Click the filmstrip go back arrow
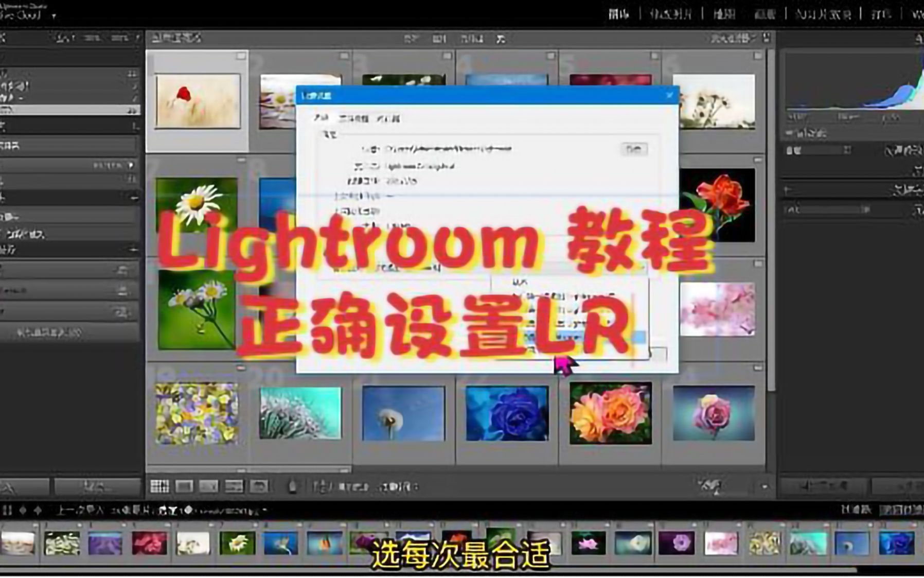Viewport: 924px width, 578px height. 23,510
